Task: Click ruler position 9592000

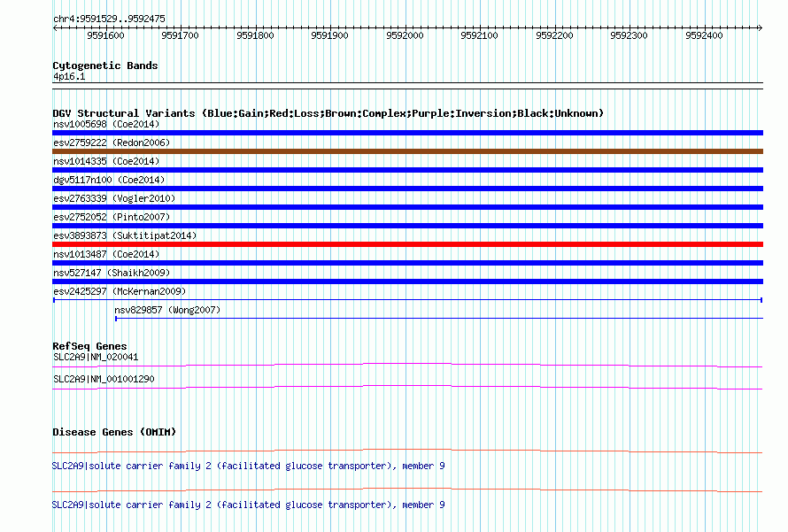Action: pyautogui.click(x=405, y=35)
